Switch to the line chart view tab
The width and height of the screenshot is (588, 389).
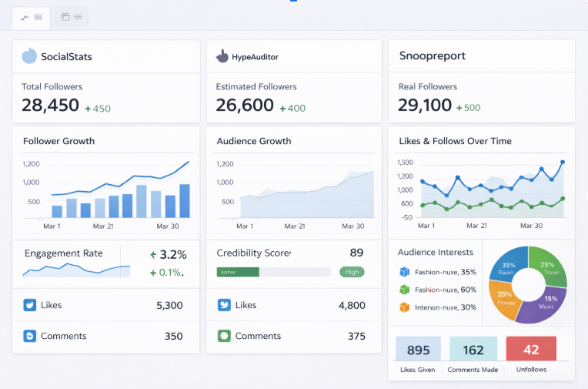click(x=32, y=17)
